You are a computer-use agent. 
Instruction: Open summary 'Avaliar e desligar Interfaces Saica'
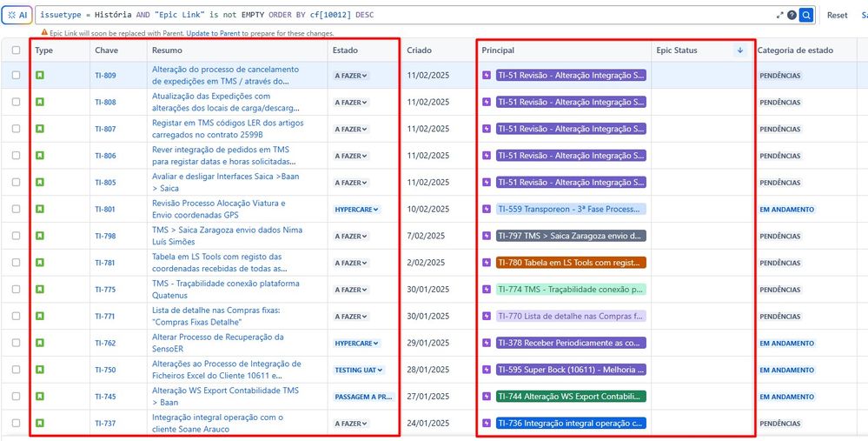pos(227,182)
